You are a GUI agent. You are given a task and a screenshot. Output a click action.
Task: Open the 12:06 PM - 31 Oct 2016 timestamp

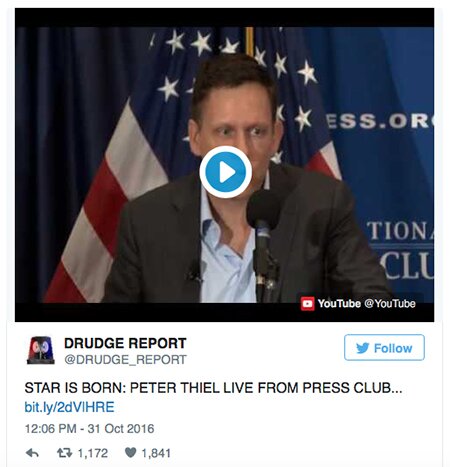pos(89,429)
